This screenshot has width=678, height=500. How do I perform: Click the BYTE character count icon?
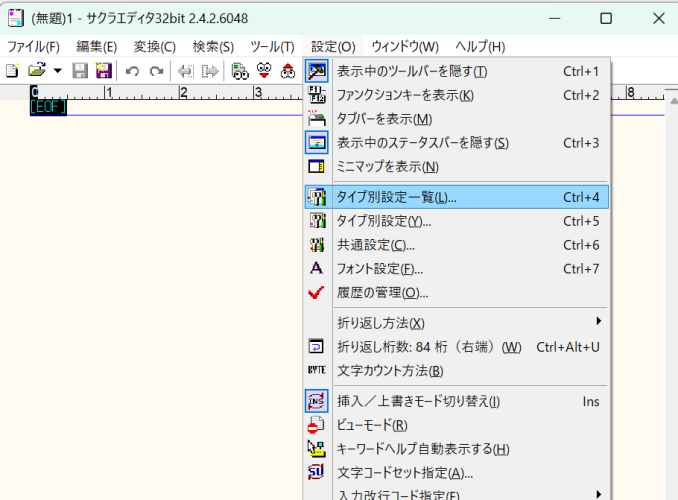point(317,370)
